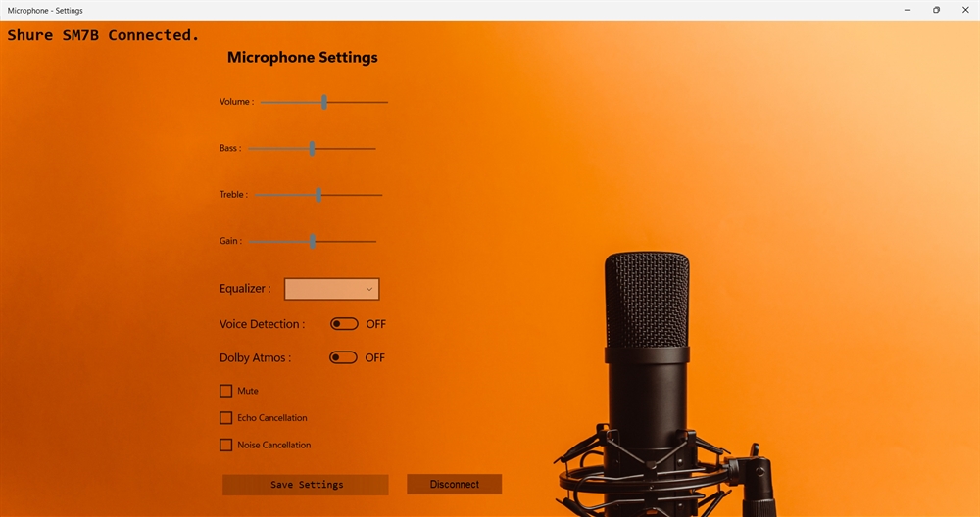
Task: Click the Save Settings button
Action: [306, 485]
